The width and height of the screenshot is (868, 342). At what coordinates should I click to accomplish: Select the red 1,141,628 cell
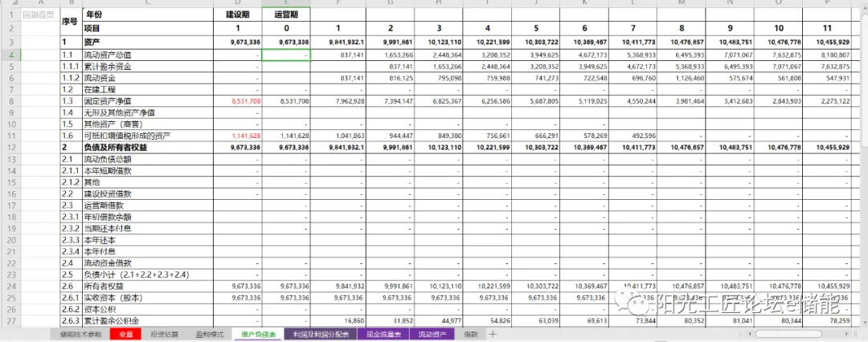237,136
